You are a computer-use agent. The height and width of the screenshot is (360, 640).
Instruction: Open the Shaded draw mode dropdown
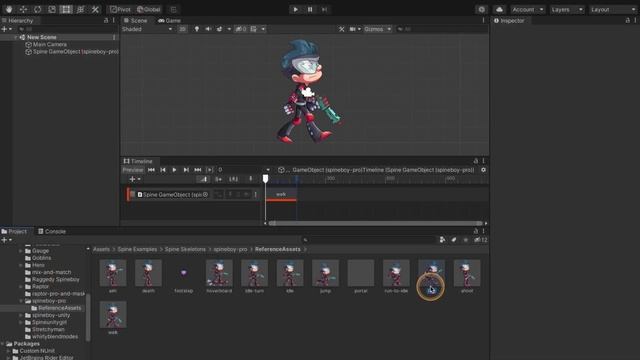click(147, 29)
